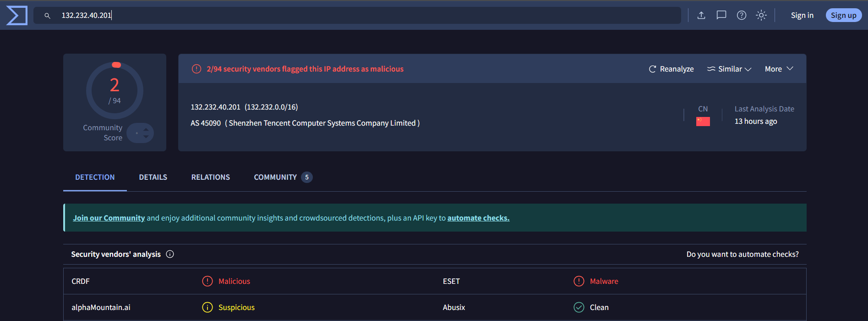Click the Malicious verdict label
This screenshot has height=321, width=868.
[234, 281]
